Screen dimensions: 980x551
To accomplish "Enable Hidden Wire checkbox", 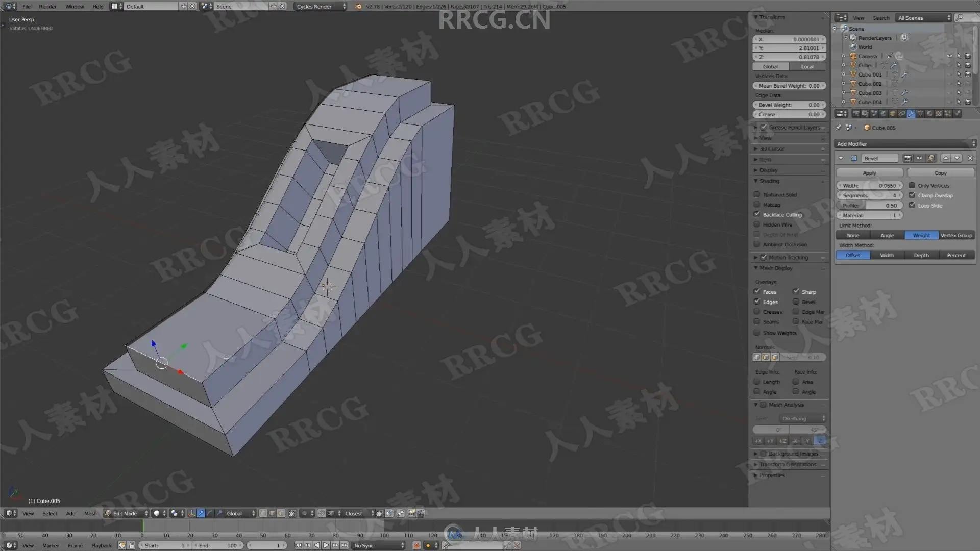I will pyautogui.click(x=757, y=224).
